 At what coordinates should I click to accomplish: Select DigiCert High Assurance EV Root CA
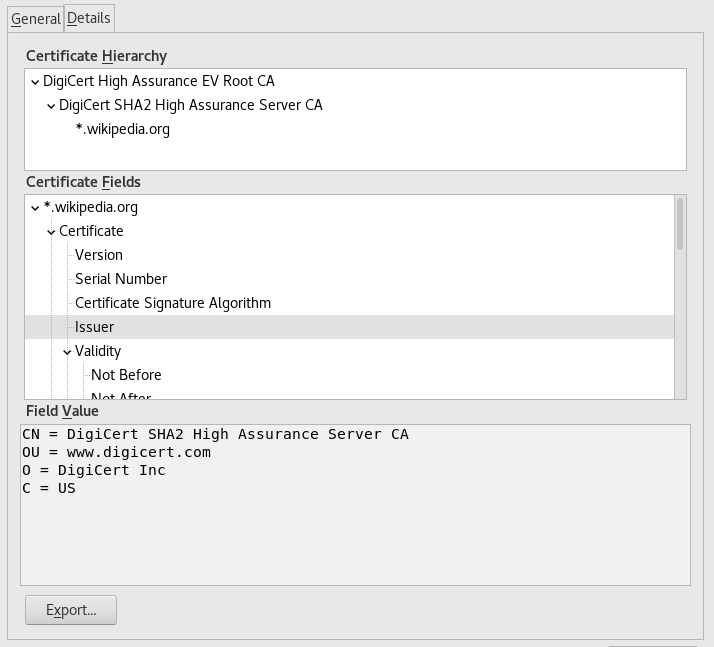[x=158, y=81]
